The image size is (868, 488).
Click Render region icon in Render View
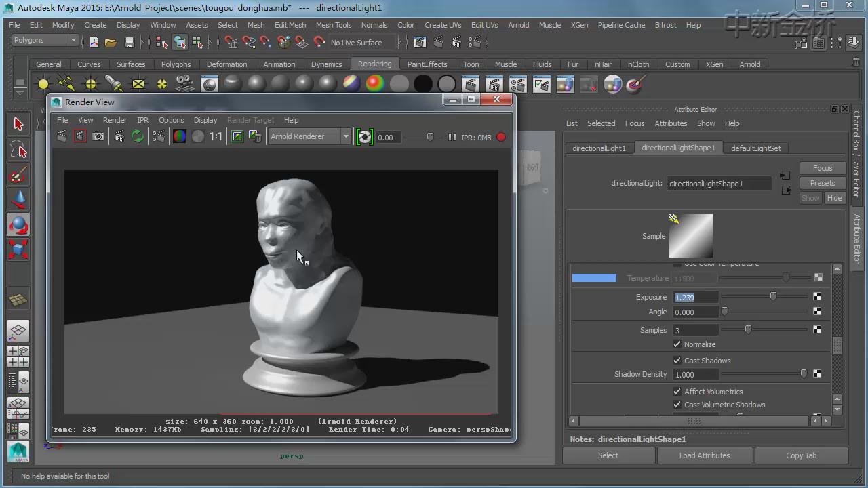point(80,136)
